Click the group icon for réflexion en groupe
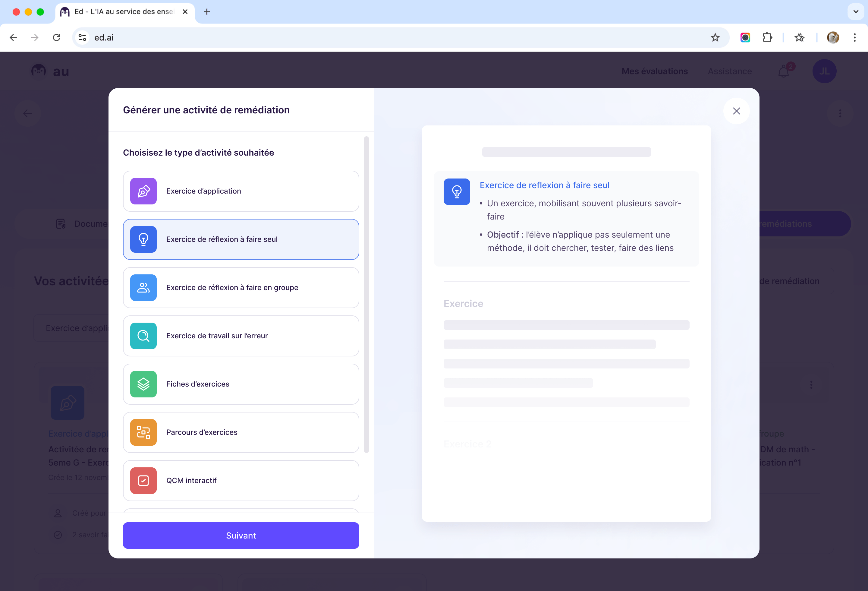Viewport: 868px width, 591px height. point(143,287)
